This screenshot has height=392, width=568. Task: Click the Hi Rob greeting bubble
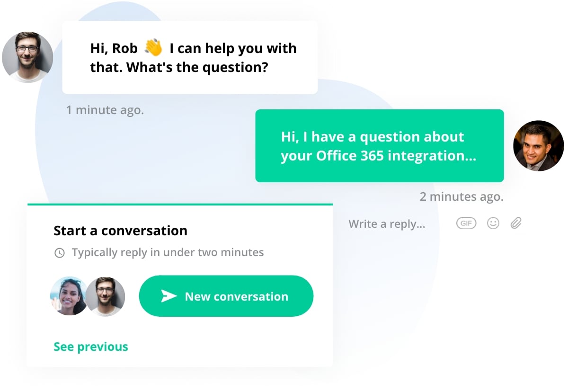(189, 57)
